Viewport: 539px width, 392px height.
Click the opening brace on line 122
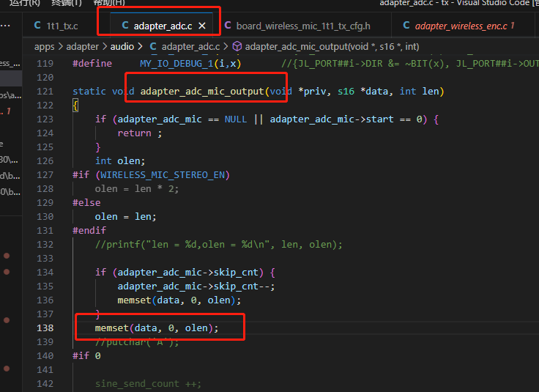point(75,106)
